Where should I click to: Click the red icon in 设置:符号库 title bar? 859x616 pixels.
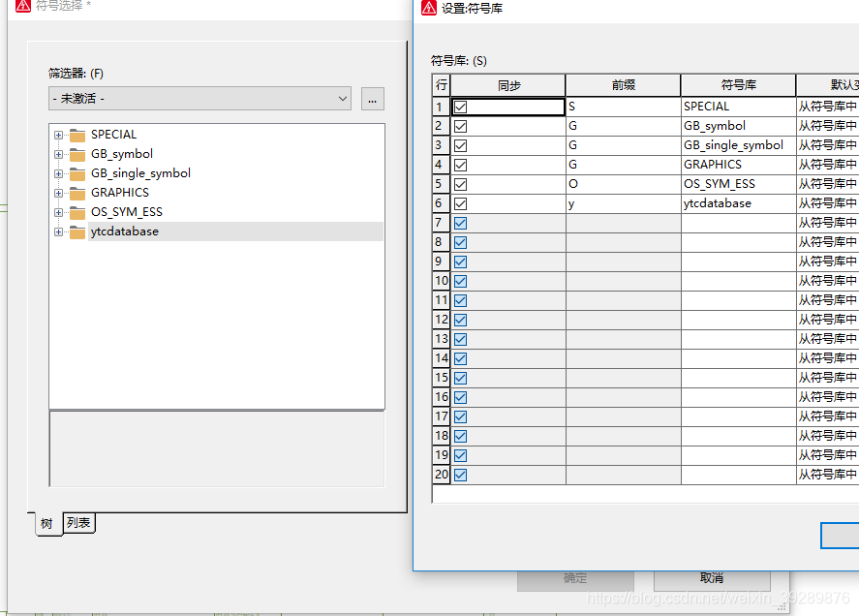pos(429,8)
